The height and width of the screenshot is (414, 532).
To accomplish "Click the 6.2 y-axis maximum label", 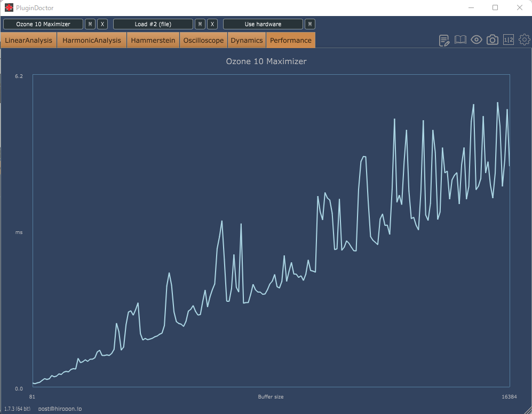I will click(x=19, y=76).
